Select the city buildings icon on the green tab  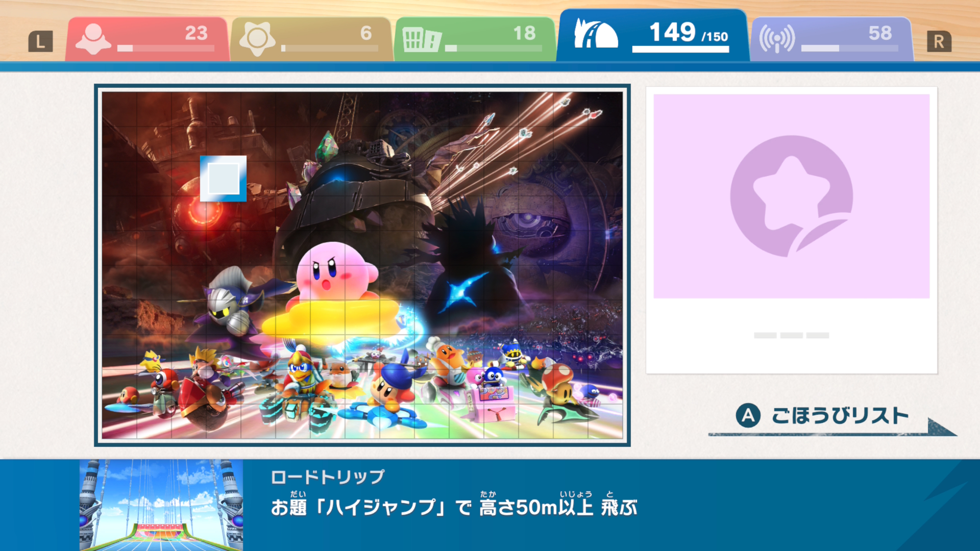pyautogui.click(x=422, y=40)
